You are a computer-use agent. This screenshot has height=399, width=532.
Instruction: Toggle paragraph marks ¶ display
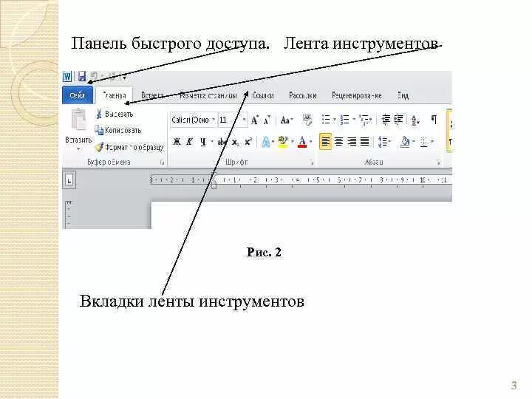point(434,120)
